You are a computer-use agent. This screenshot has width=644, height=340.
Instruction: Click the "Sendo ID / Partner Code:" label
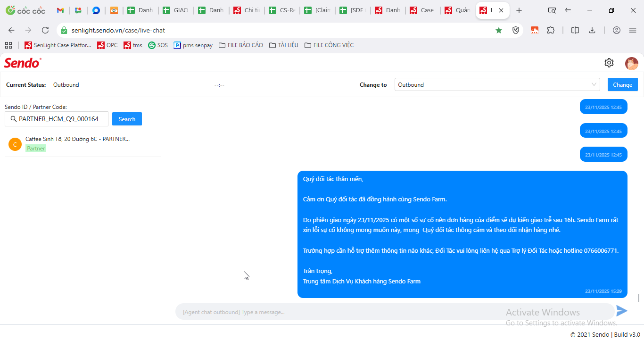(x=36, y=107)
